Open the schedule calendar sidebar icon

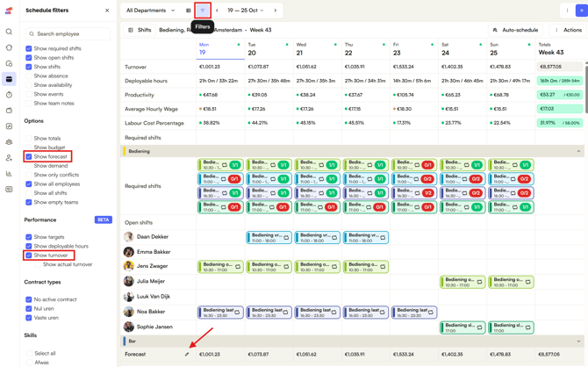tap(9, 79)
